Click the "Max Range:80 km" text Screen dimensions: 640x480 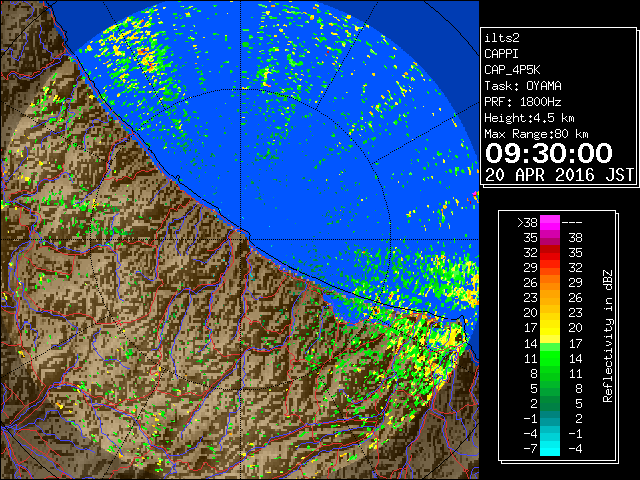click(x=536, y=134)
